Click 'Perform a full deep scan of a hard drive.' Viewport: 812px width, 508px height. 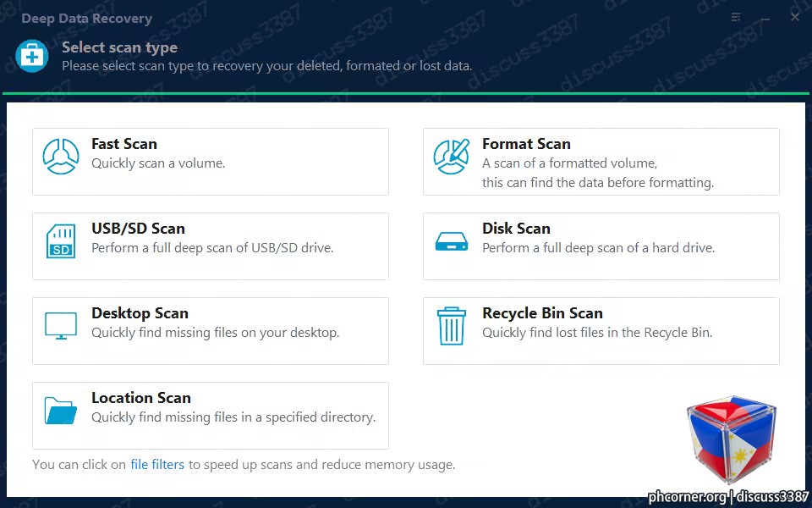[598, 248]
